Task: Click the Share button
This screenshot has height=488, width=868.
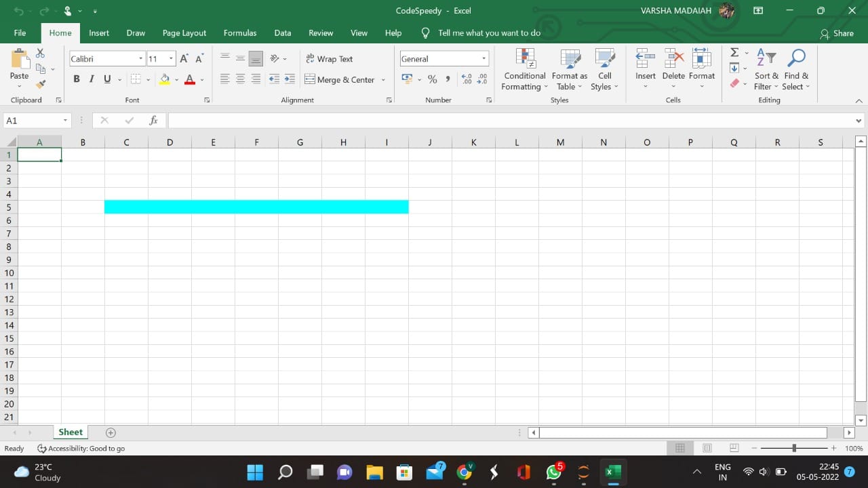Action: pos(837,33)
